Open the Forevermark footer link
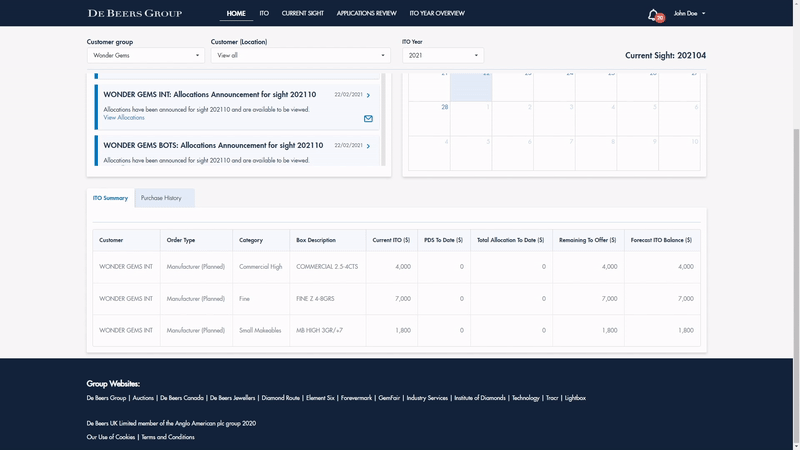This screenshot has width=800, height=450. click(356, 398)
